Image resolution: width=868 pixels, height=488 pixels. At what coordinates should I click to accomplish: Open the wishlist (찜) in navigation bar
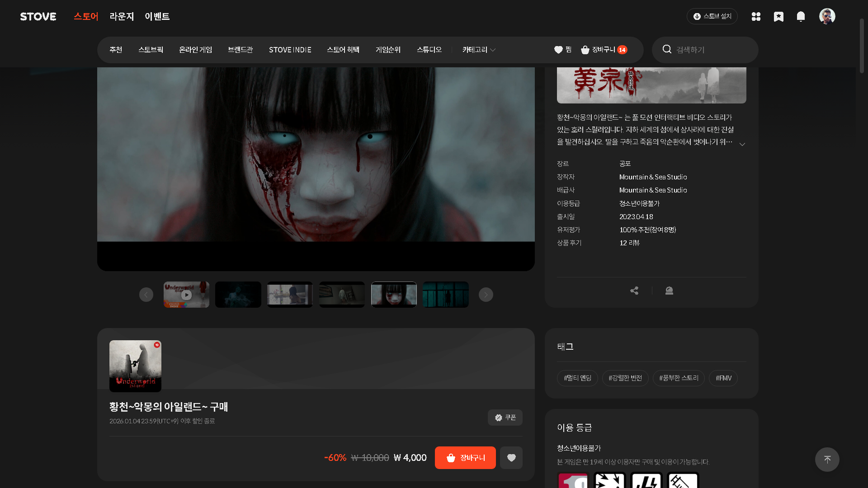point(563,50)
